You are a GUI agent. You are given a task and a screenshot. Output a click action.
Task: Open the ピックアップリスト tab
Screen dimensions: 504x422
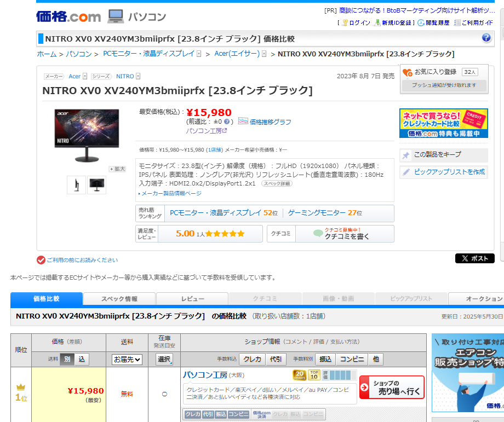(411, 299)
